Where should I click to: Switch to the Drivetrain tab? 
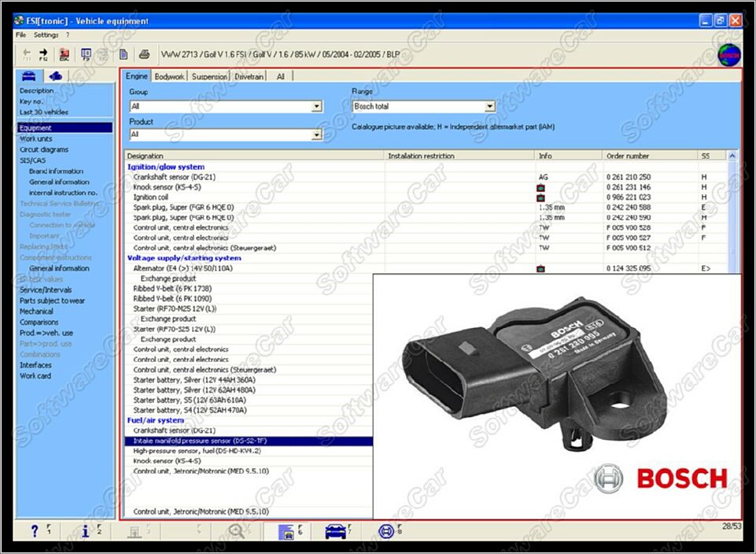tap(249, 76)
